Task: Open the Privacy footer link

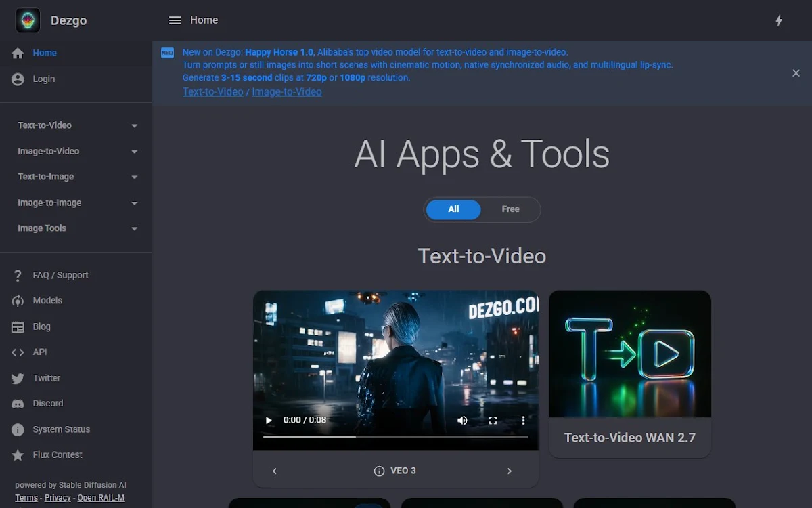Action: pyautogui.click(x=58, y=497)
